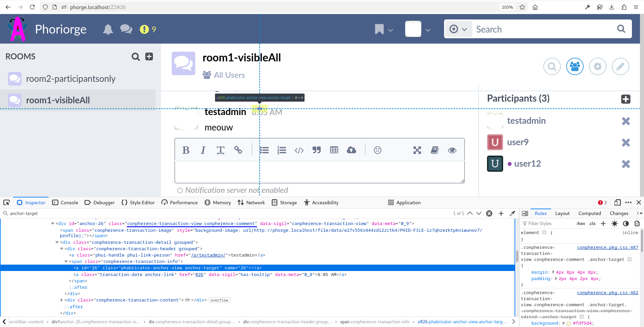Switch to the Console devtools tab
Image resolution: width=644 pixels, height=327 pixels.
click(x=65, y=203)
